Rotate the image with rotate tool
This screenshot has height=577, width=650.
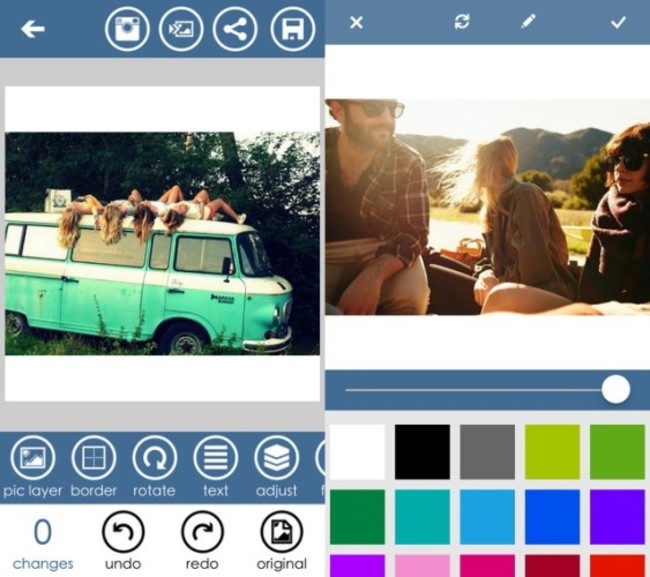point(154,459)
